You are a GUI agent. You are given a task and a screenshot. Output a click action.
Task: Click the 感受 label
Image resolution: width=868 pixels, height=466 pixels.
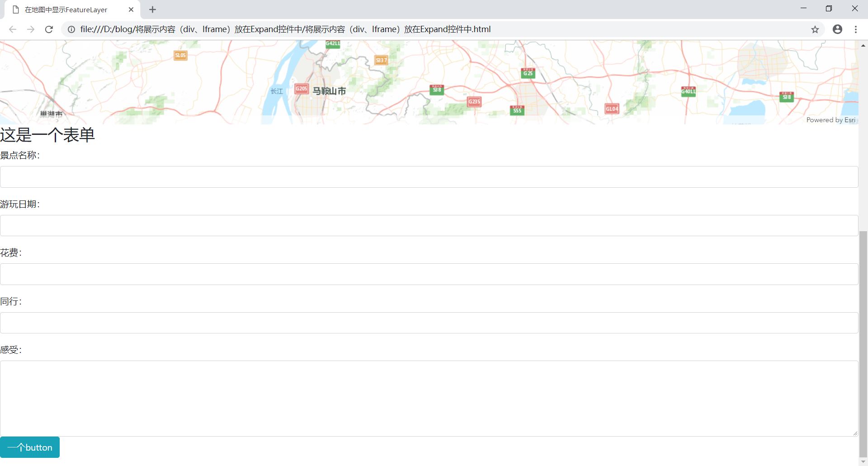click(x=11, y=350)
